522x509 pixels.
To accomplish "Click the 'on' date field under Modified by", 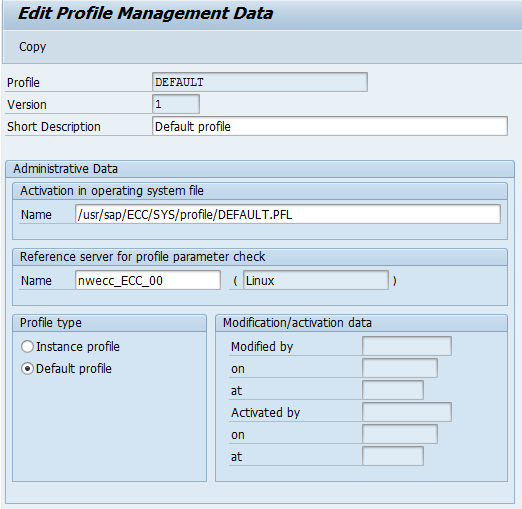I will [x=400, y=368].
